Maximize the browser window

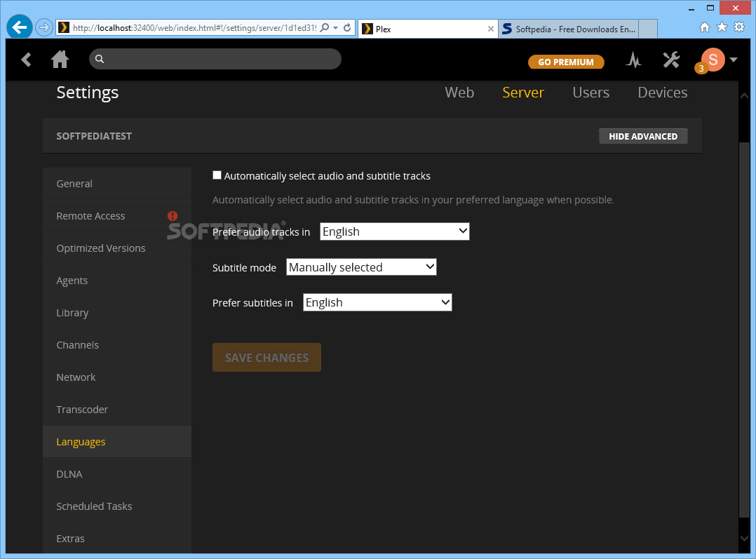pos(710,8)
